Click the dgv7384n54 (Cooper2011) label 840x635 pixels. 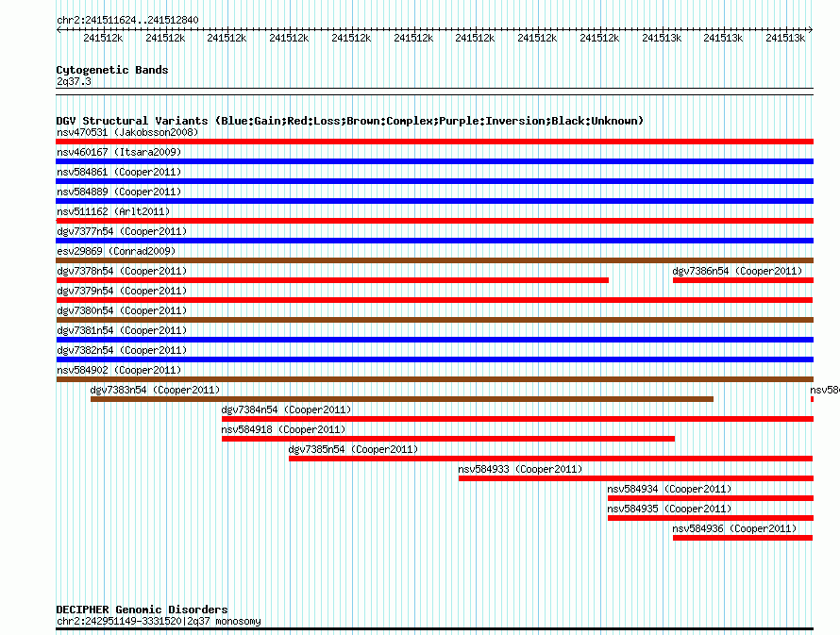tap(286, 409)
